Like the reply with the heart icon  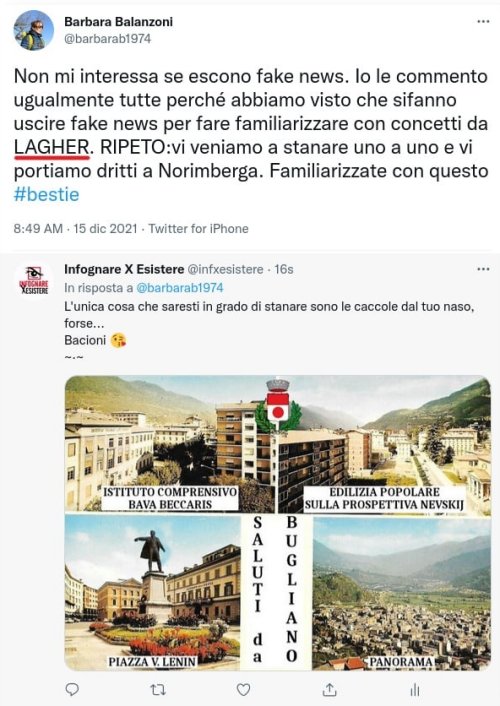[244, 689]
